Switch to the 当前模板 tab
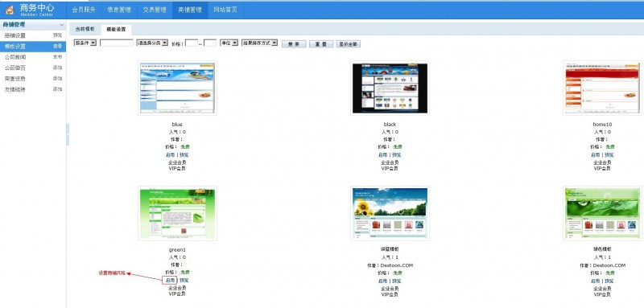Screen dimensions: 644x308 [x=85, y=29]
